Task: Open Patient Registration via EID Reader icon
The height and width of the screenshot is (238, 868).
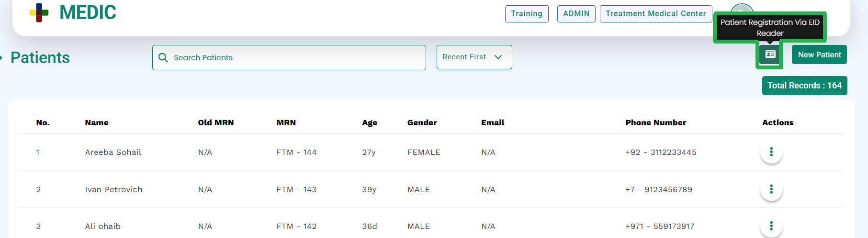Action: click(770, 54)
